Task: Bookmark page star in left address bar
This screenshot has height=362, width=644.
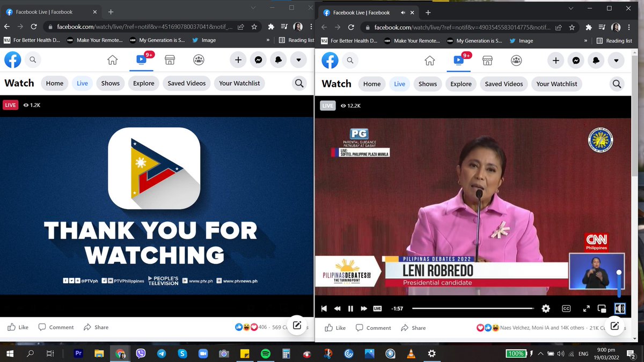Action: (x=254, y=26)
